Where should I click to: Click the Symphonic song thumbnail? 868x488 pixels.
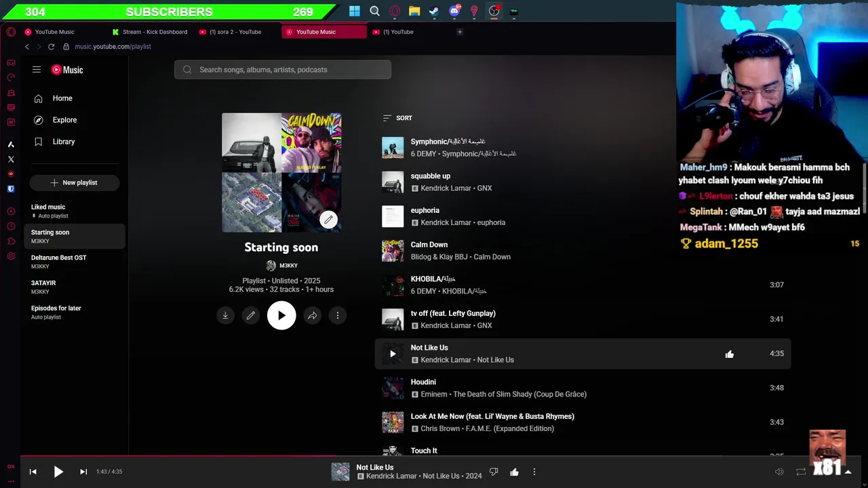click(393, 148)
